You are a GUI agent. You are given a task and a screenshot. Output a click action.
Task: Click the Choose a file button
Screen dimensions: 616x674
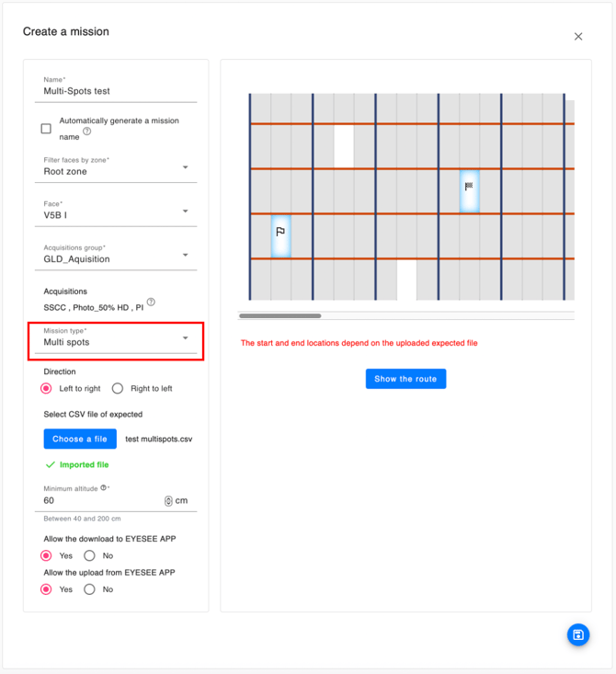[80, 439]
